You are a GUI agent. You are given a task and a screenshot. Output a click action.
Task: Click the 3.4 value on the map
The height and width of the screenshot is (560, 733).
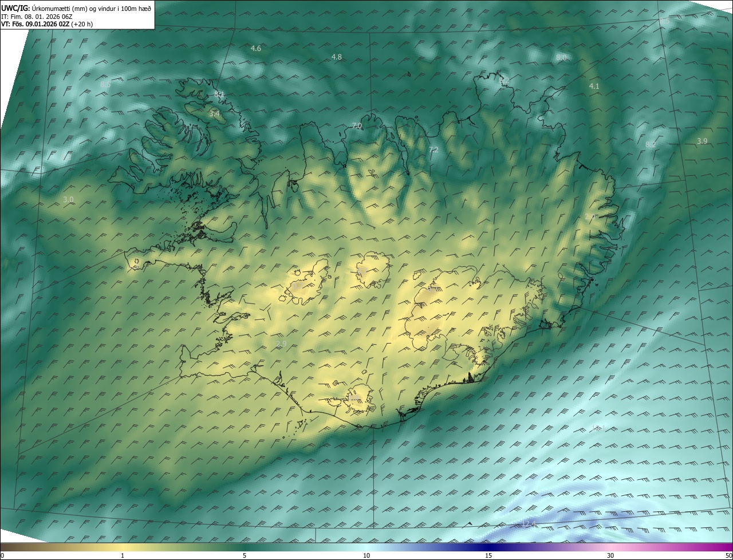click(x=214, y=114)
